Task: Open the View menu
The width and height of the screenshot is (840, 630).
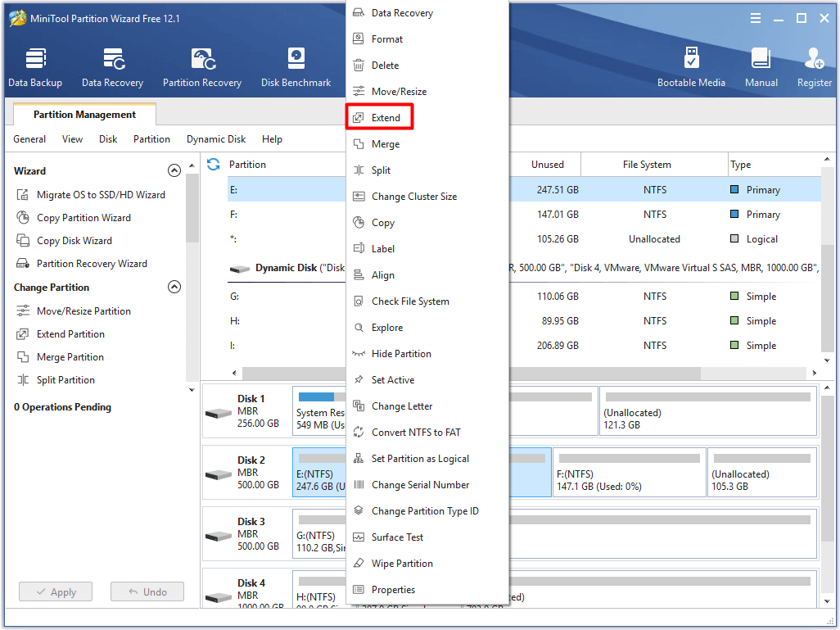Action: [72, 139]
